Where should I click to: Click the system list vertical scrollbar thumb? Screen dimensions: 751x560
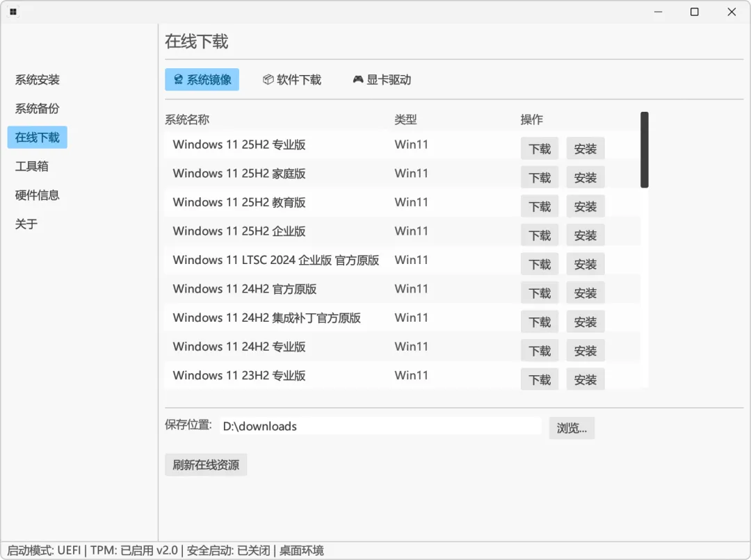(645, 150)
